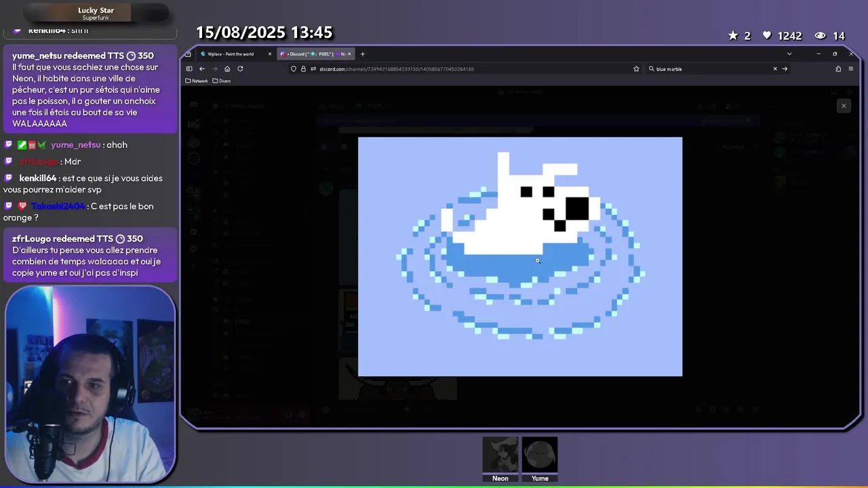The image size is (868, 488).
Task: Open a new browser tab
Action: click(x=363, y=54)
